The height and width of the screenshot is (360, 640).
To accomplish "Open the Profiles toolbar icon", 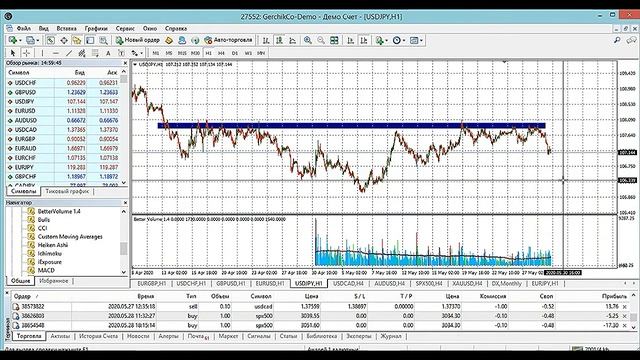I will pyautogui.click(x=30, y=40).
